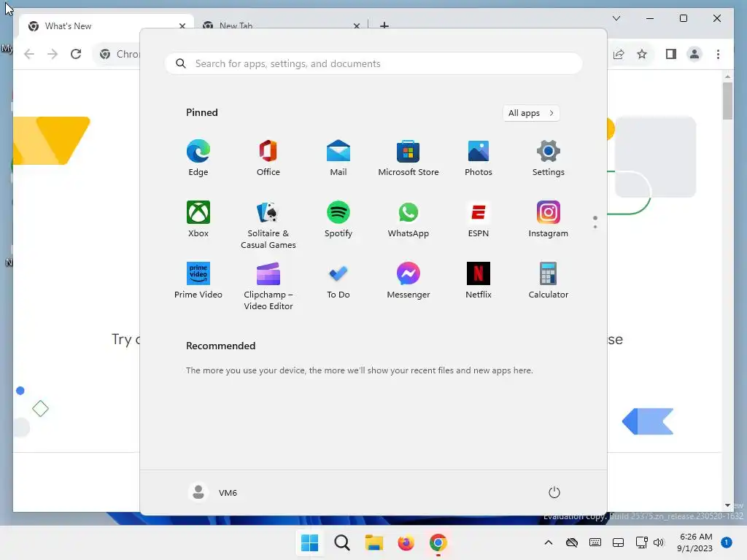
Task: Open Settings from pinned apps
Action: [x=549, y=157]
